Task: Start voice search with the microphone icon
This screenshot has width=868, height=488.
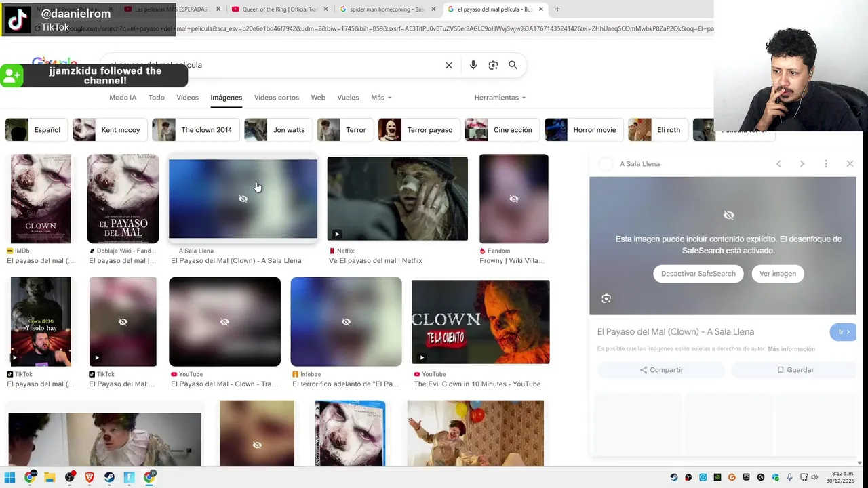Action: click(x=473, y=65)
